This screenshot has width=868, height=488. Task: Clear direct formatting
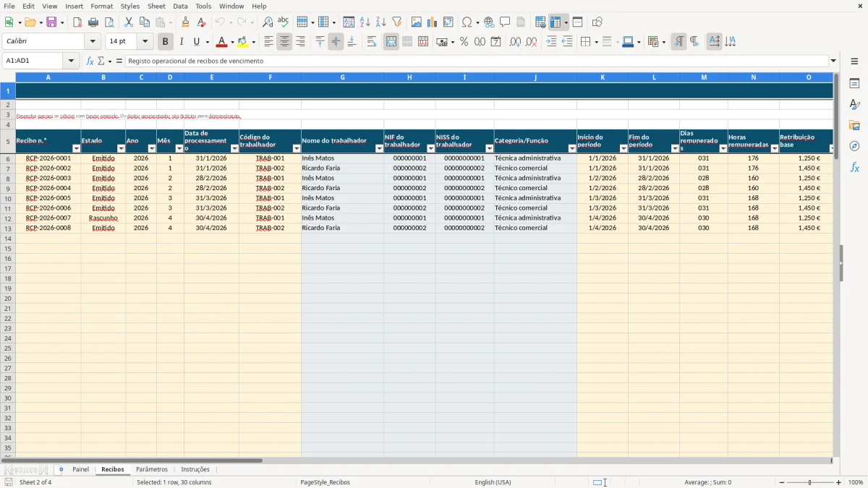(202, 22)
